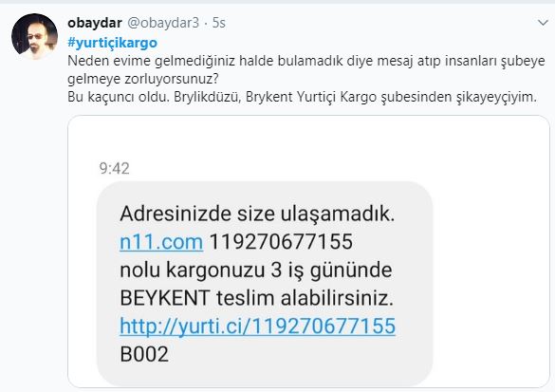
Task: Click the sentence 'Bu kaçıncı oldu.'
Action: [x=119, y=97]
